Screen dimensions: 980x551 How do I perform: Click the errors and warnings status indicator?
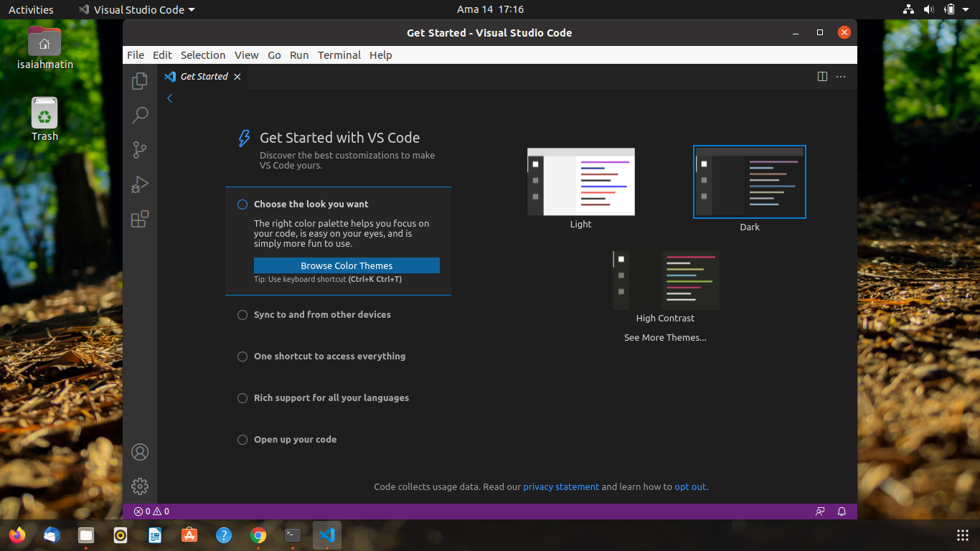151,512
